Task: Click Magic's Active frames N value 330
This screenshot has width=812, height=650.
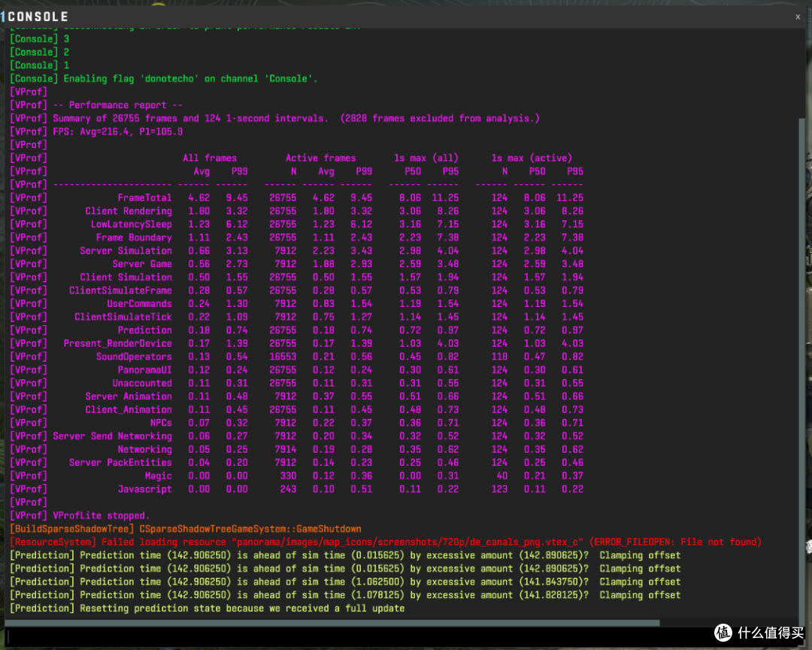Action: click(288, 475)
